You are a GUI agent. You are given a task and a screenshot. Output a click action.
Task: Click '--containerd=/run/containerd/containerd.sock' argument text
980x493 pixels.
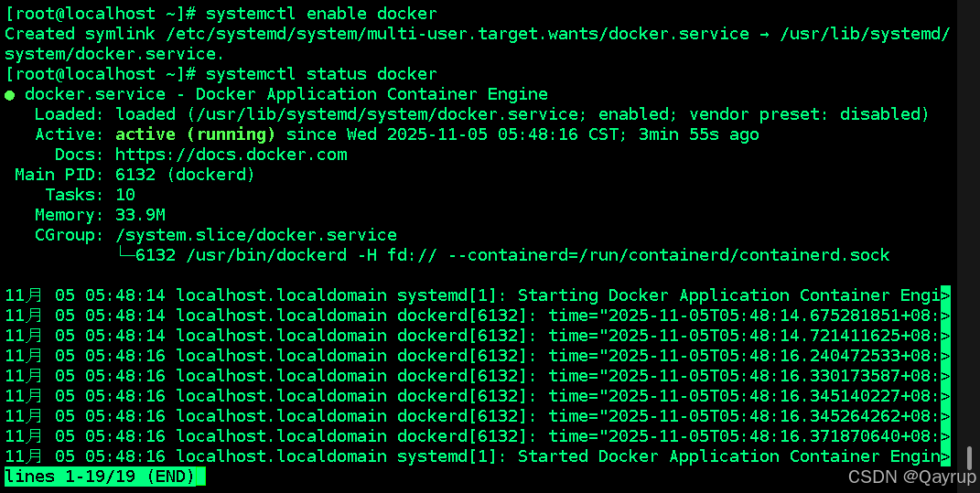669,255
